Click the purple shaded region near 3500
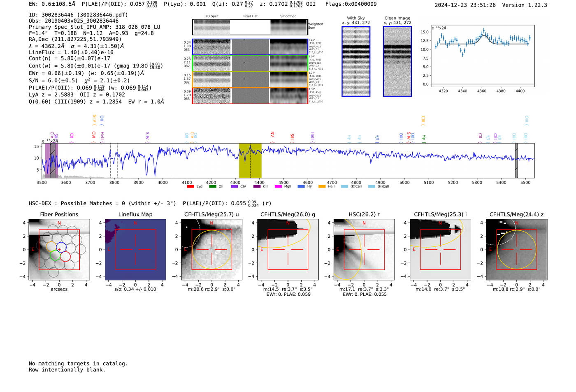Screen dimensions: 576x392 (52, 160)
